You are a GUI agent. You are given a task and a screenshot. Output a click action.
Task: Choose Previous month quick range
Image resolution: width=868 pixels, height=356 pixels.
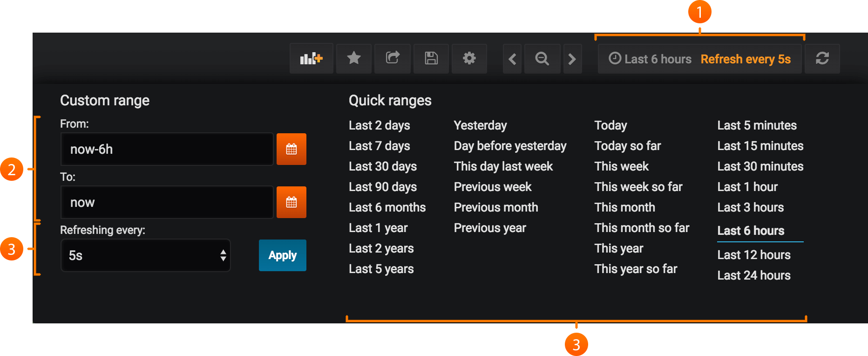pyautogui.click(x=495, y=207)
